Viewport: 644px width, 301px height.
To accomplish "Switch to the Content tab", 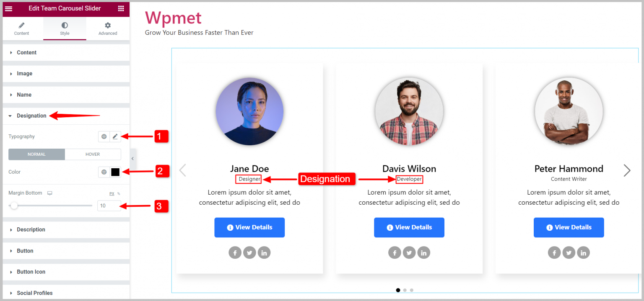I will (x=21, y=28).
